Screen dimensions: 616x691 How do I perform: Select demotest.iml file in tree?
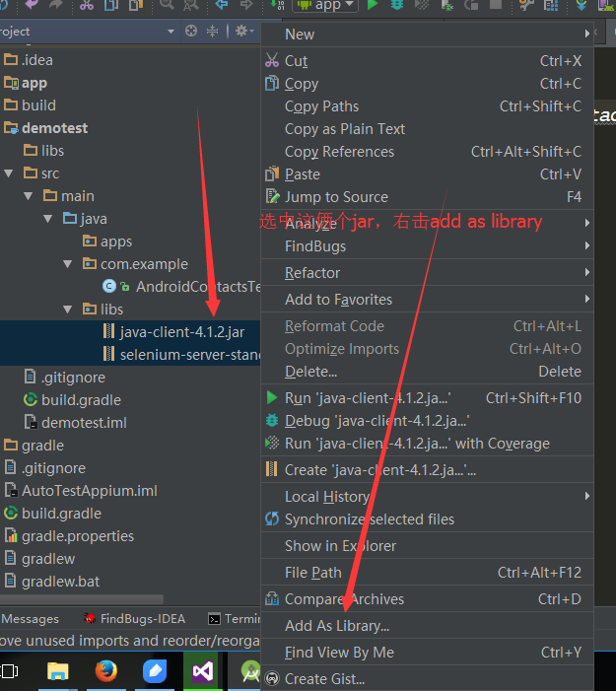coord(84,423)
